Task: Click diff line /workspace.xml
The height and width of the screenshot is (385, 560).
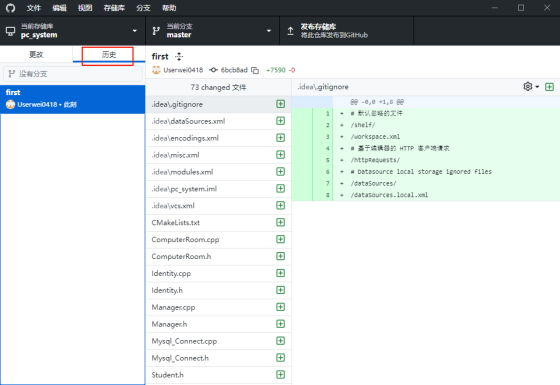Action: tap(375, 137)
